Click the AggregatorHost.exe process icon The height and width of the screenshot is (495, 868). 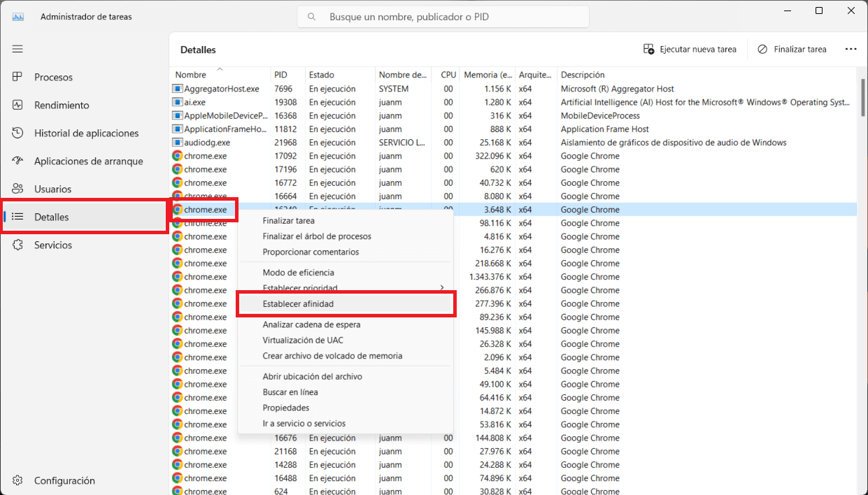pyautogui.click(x=177, y=89)
